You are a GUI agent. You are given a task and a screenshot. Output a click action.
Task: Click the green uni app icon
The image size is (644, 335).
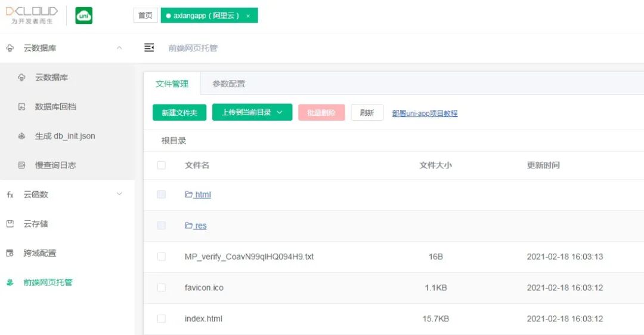(x=84, y=16)
